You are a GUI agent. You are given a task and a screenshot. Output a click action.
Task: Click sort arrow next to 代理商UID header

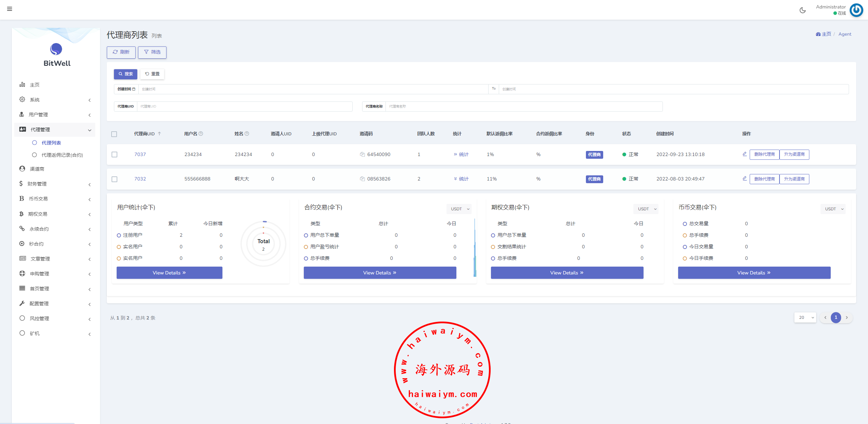coord(159,134)
